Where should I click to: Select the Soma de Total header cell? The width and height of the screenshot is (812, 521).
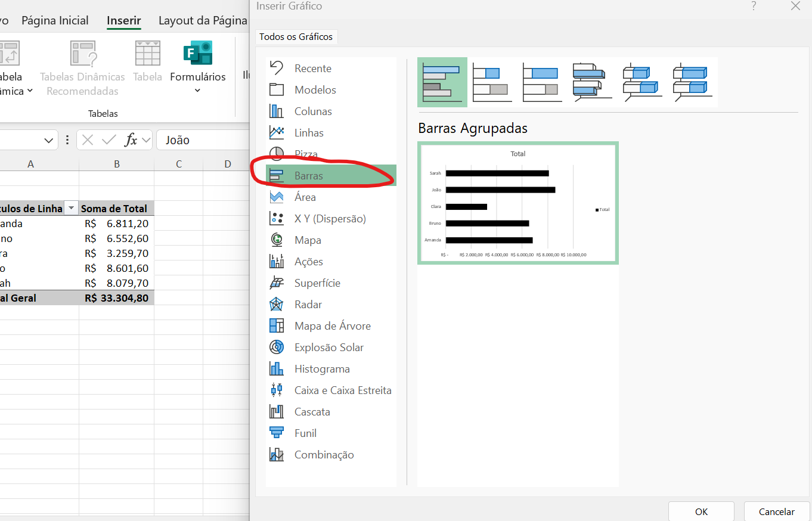click(x=117, y=208)
